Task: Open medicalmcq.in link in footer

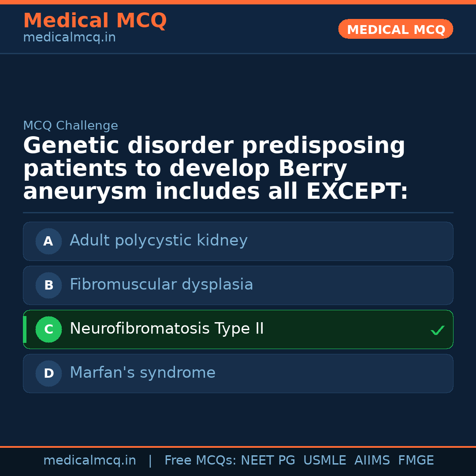Action: tap(89, 461)
